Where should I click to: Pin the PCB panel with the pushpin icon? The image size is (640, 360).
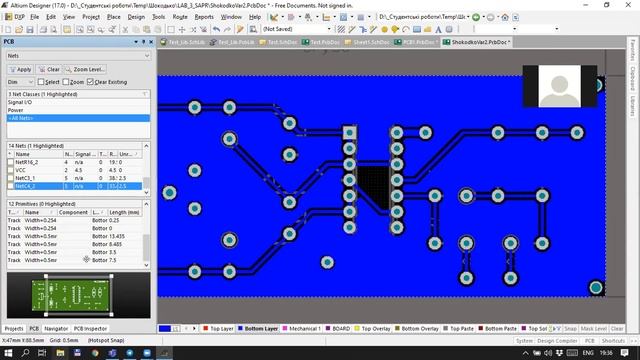(x=143, y=42)
